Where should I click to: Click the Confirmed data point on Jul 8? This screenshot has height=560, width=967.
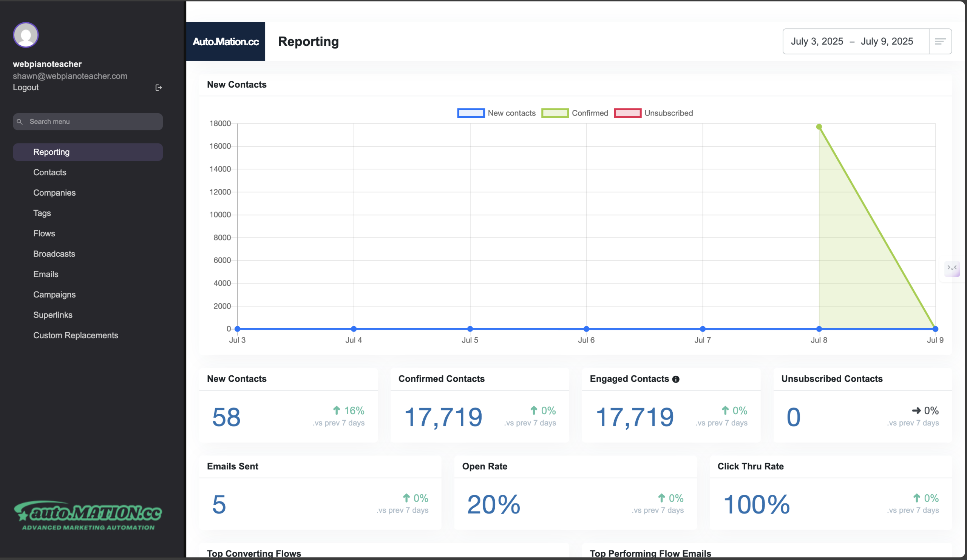point(819,127)
